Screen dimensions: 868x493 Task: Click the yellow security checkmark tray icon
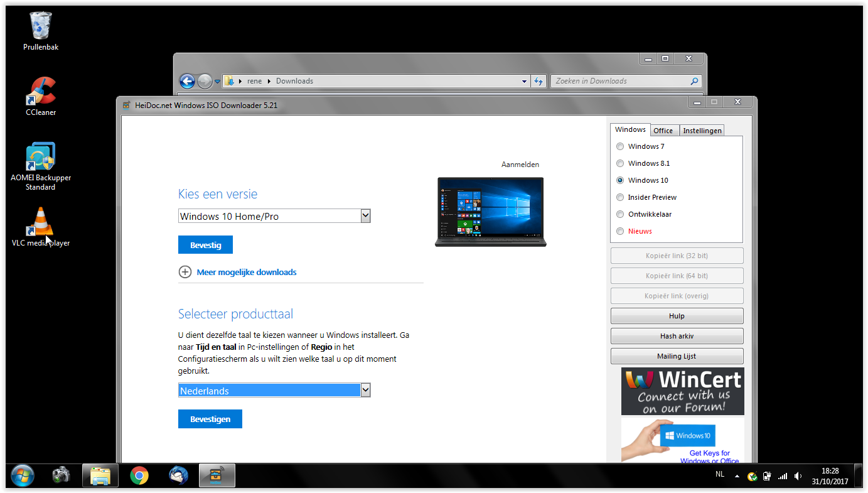pyautogui.click(x=752, y=476)
